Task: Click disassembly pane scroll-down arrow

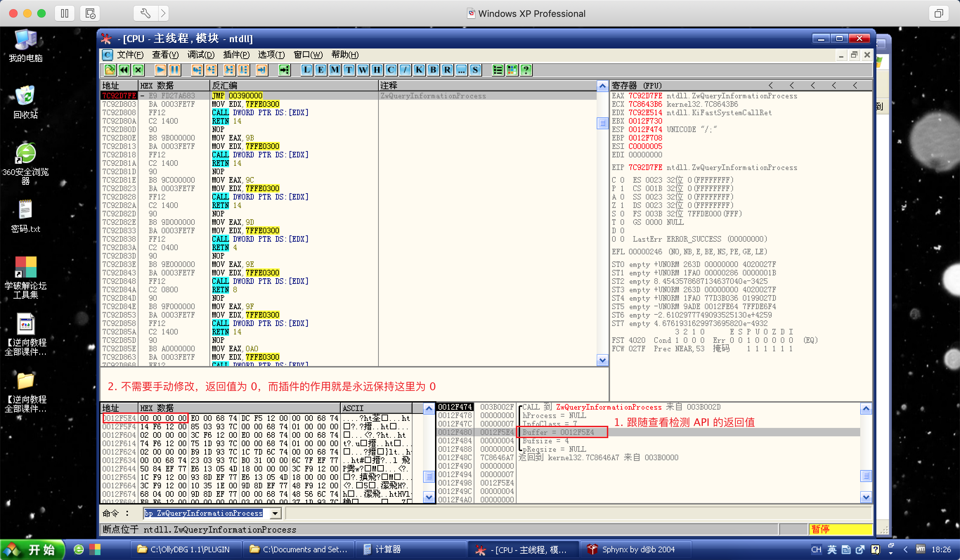Action: tap(602, 360)
